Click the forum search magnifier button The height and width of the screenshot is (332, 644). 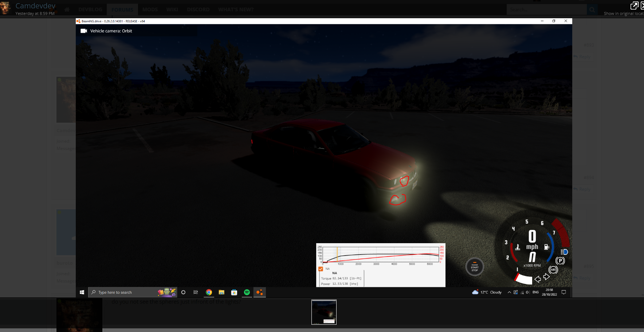tap(592, 9)
